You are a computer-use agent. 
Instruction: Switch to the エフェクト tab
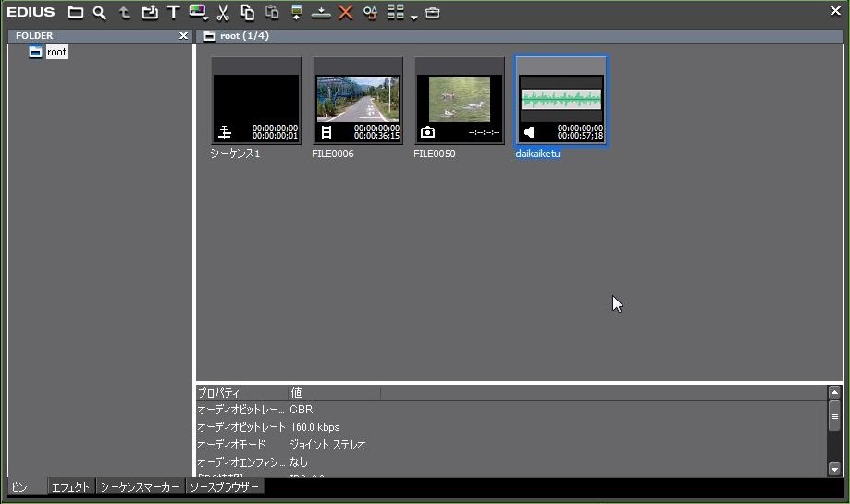click(x=70, y=486)
